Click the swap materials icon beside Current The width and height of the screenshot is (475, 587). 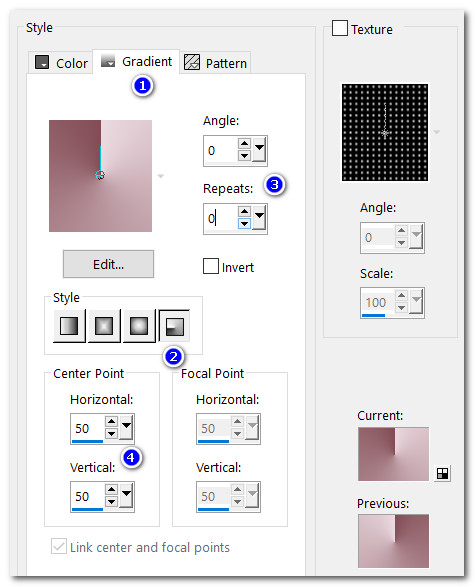(x=442, y=474)
